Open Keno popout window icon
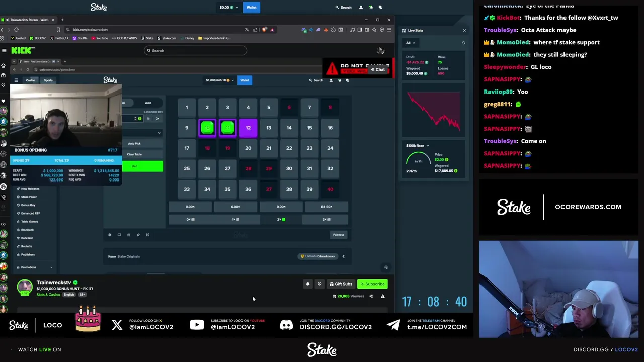Image resolution: width=644 pixels, height=362 pixels. (x=148, y=235)
